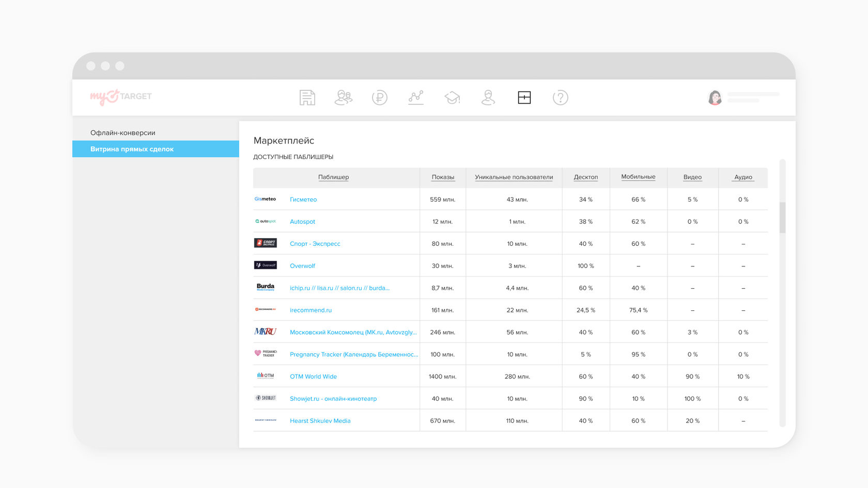Open the statistics graph icon
Screen dimensions: 868x488
(416, 98)
